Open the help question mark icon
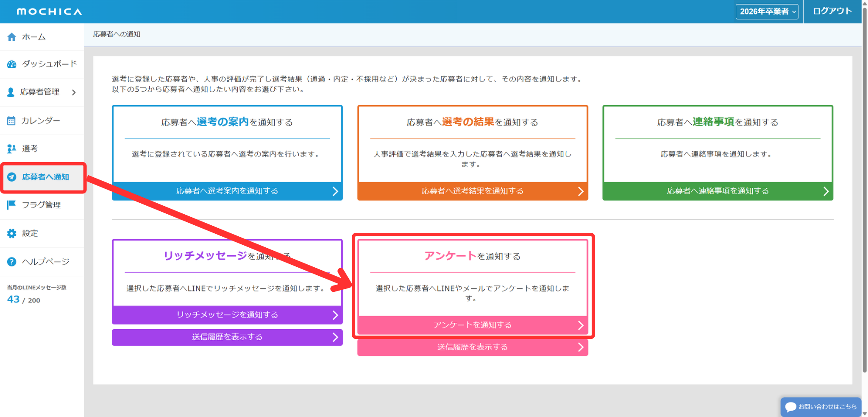Image resolution: width=868 pixels, height=417 pixels. pos(12,262)
